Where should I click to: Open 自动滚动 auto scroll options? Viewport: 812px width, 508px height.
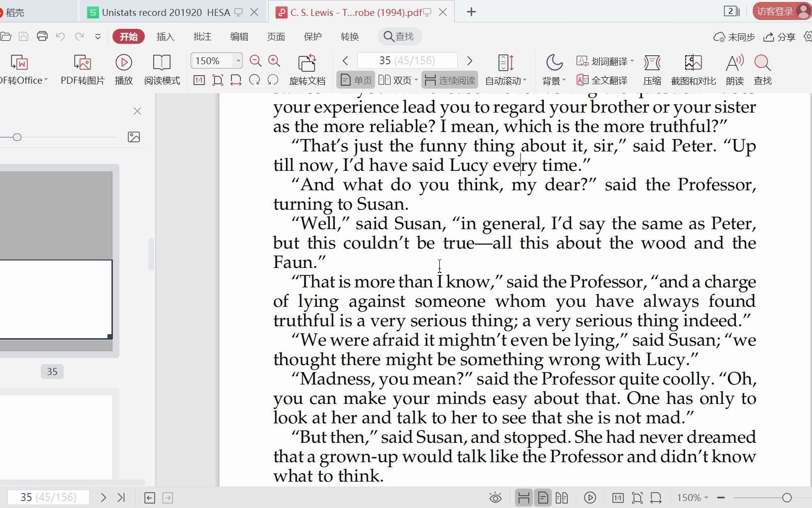tap(506, 70)
